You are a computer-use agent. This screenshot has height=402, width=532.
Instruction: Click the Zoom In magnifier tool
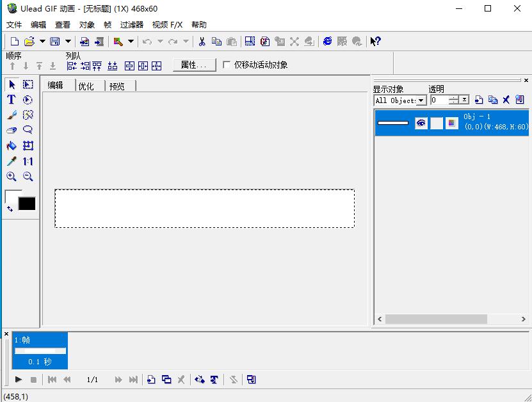(11, 177)
